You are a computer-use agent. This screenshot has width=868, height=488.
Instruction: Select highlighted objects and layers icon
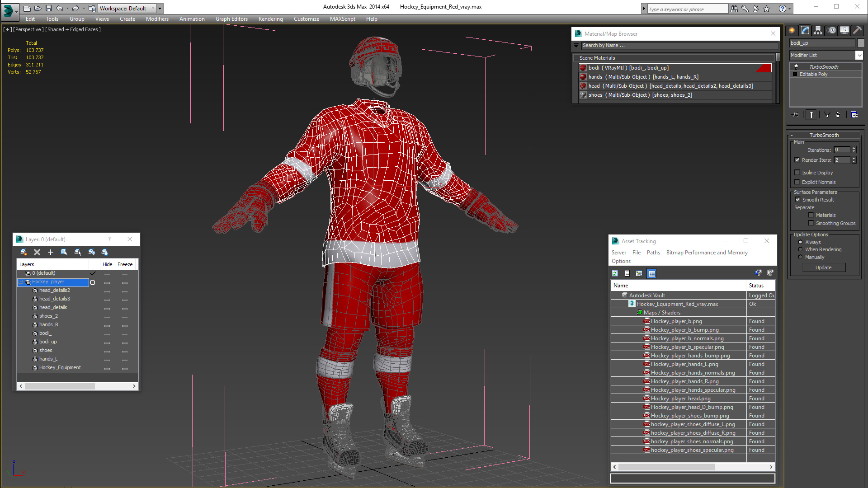[x=64, y=252]
